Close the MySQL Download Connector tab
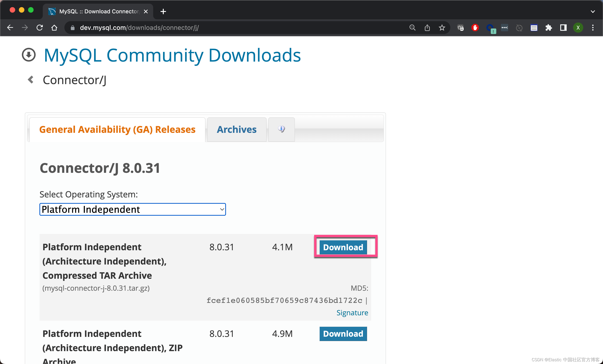Viewport: 603px width, 364px height. click(x=146, y=11)
